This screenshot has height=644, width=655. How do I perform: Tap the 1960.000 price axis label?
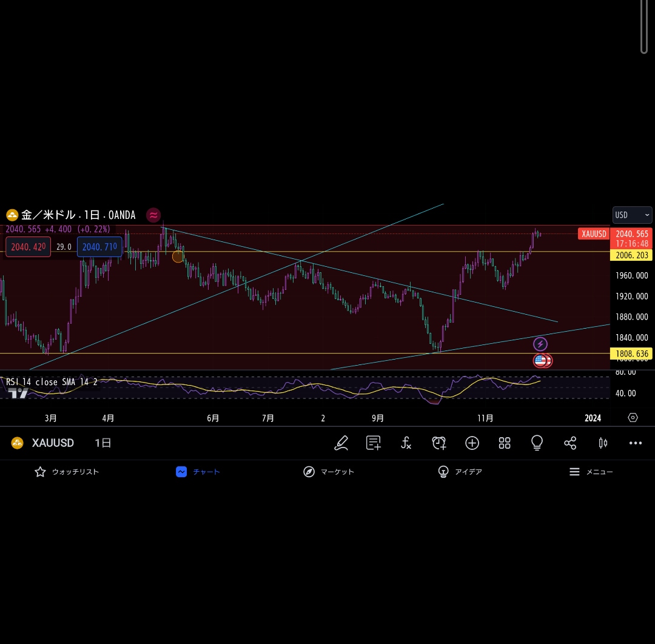point(631,276)
